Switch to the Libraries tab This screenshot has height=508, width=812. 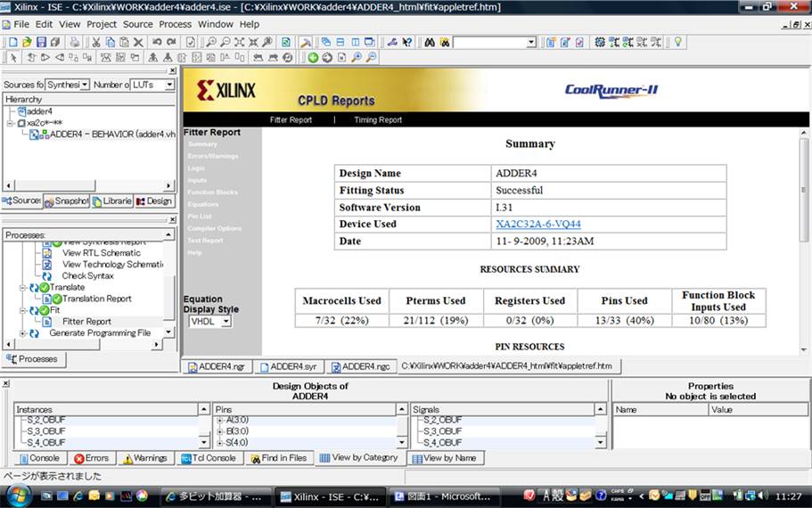(x=111, y=201)
